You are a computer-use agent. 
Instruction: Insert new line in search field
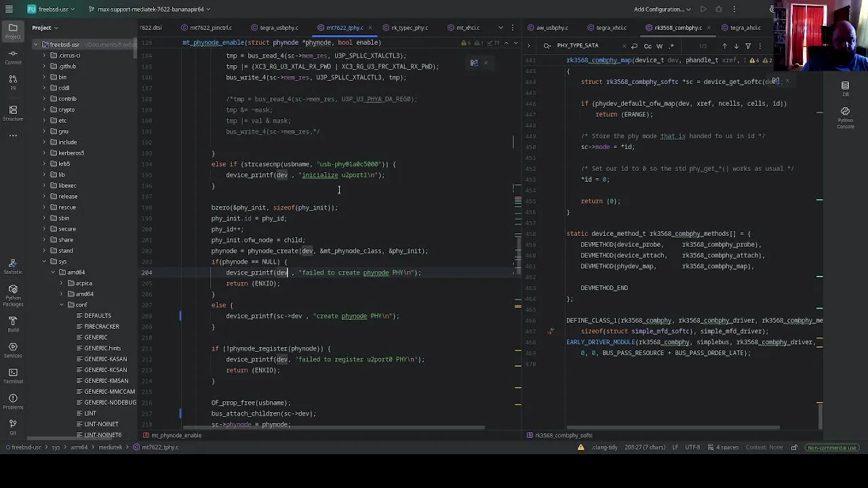coord(634,46)
